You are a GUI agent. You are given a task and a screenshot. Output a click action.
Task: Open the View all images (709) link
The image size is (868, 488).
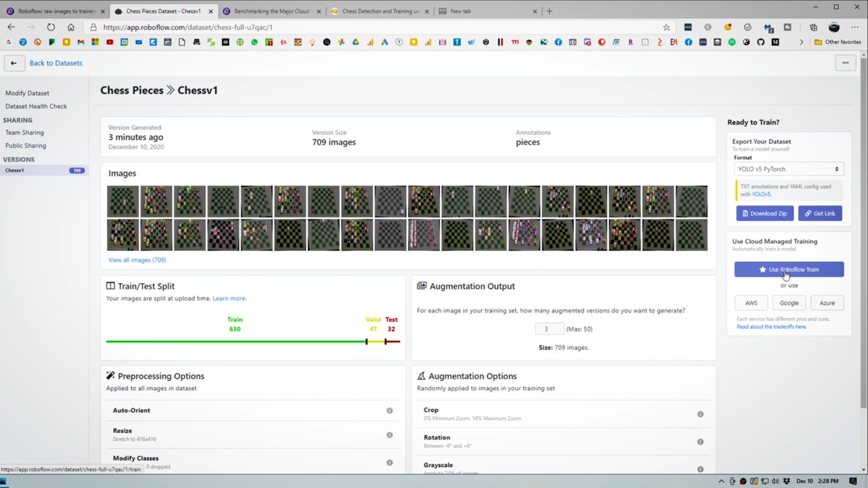137,260
